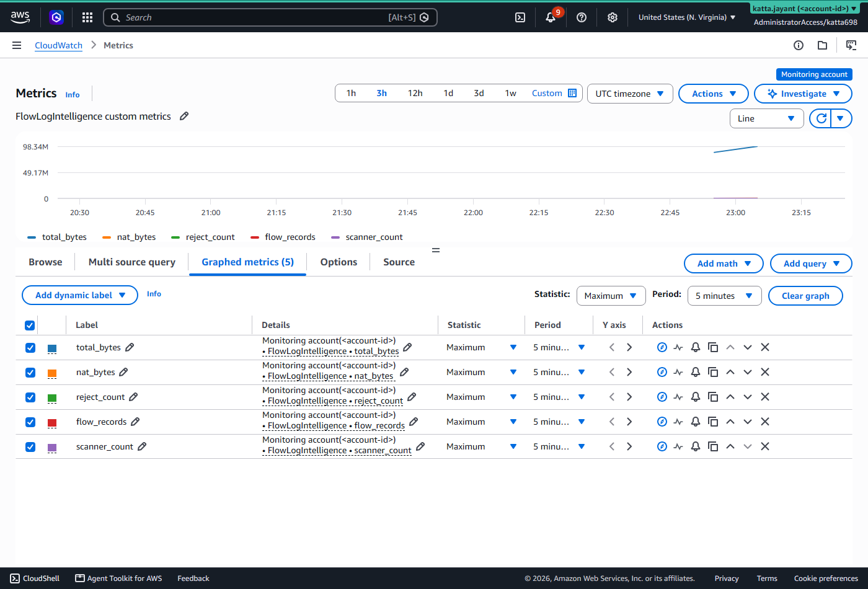The image size is (868, 589).
Task: Open the services grid menu icon
Action: point(87,17)
